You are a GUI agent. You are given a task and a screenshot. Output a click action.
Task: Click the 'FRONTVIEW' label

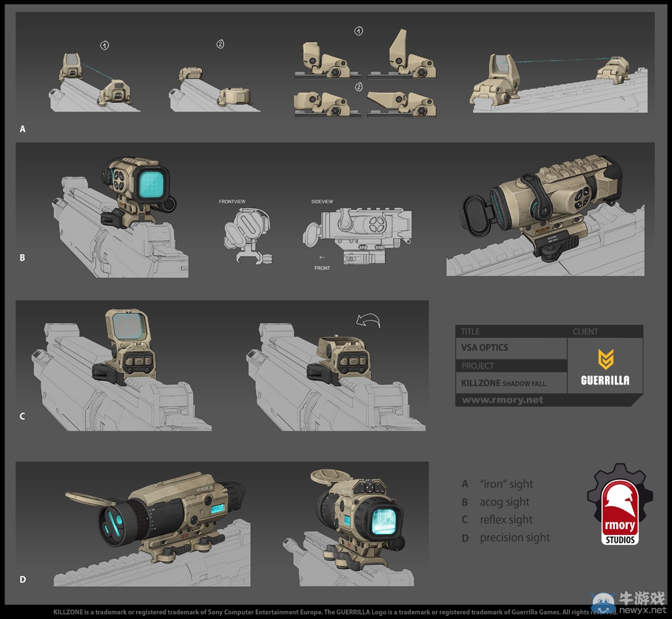click(232, 202)
